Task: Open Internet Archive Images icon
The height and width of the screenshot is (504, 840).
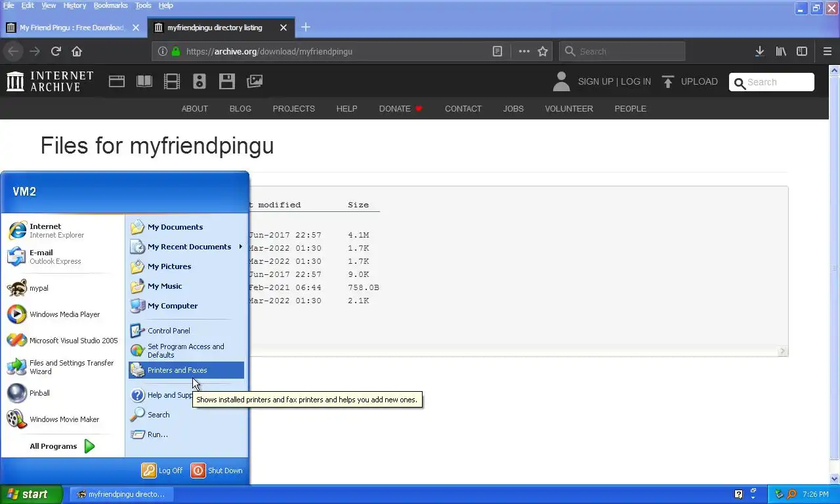Action: pyautogui.click(x=255, y=81)
